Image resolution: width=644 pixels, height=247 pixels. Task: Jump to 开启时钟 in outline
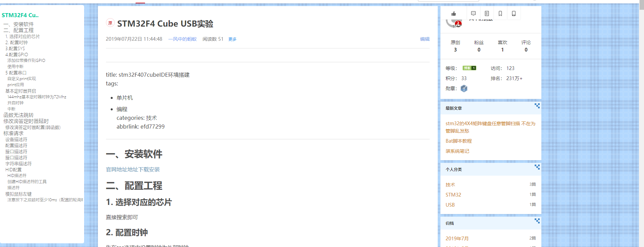click(15, 103)
